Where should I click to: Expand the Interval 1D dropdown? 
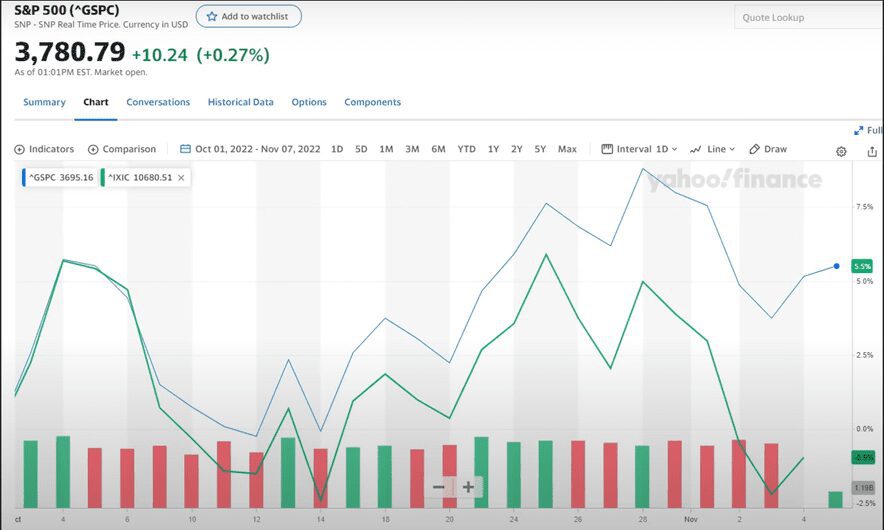tap(640, 149)
